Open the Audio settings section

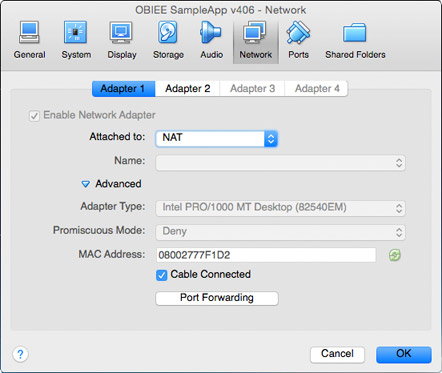point(211,40)
